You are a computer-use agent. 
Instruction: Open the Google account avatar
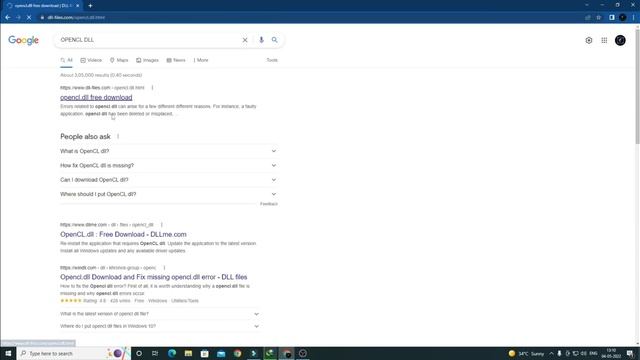620,40
